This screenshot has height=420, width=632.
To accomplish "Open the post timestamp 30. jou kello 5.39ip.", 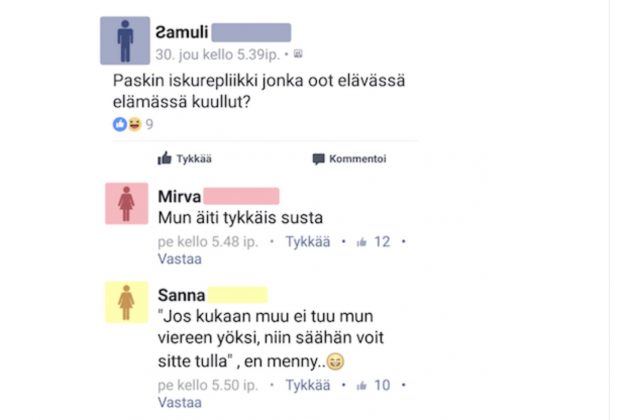I will (218, 54).
